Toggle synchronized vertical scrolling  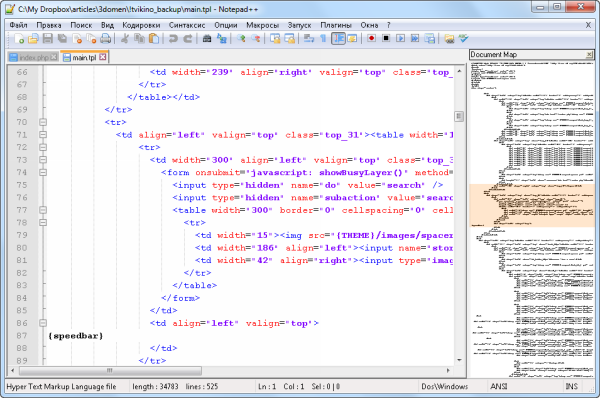coord(275,38)
